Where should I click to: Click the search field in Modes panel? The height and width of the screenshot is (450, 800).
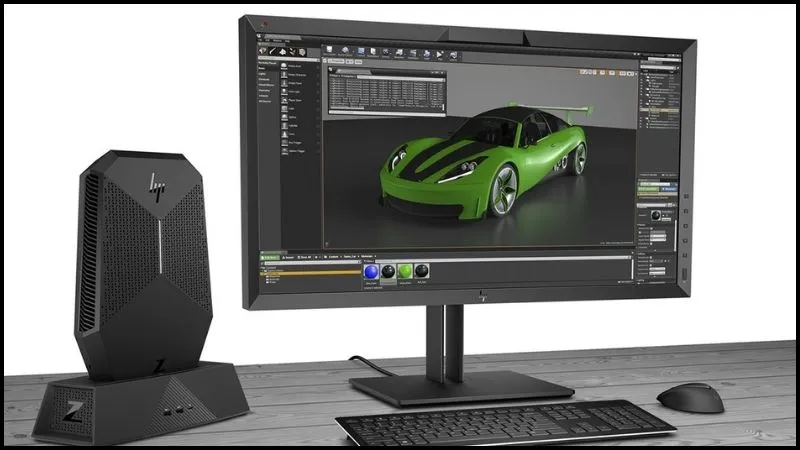pyautogui.click(x=292, y=60)
